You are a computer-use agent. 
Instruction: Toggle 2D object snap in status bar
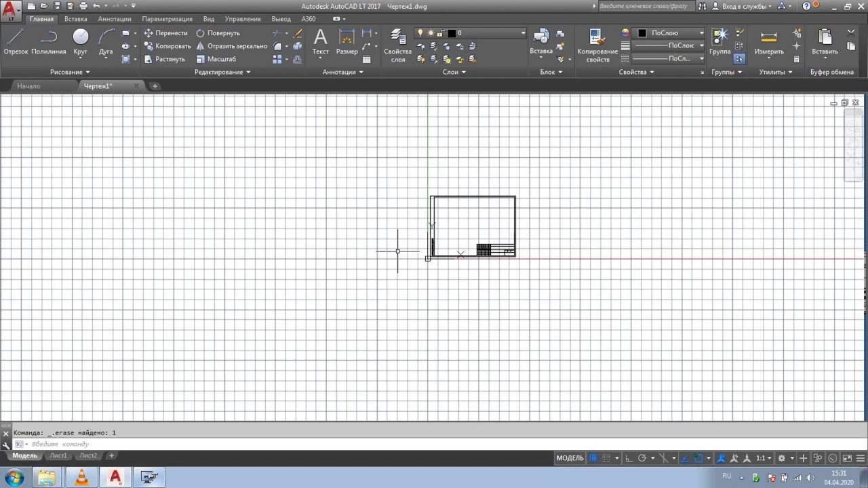click(x=698, y=458)
